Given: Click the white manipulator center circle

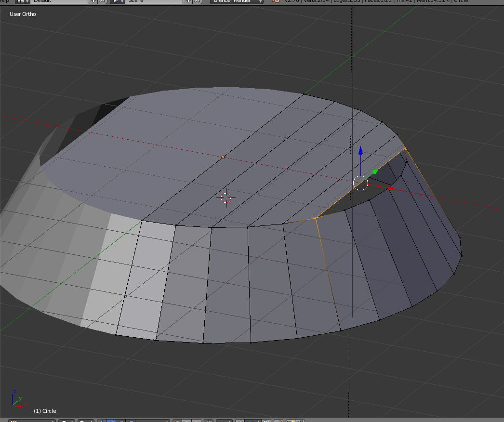Looking at the screenshot, I should point(360,183).
